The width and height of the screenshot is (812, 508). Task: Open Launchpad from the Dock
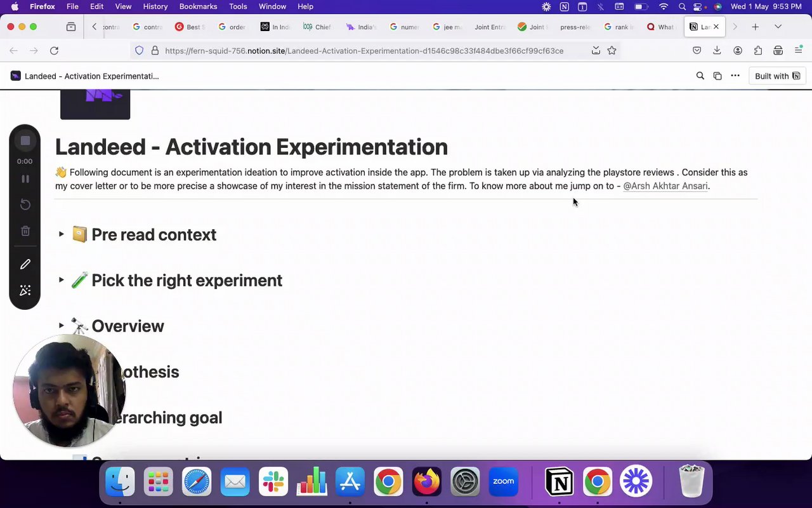159,481
